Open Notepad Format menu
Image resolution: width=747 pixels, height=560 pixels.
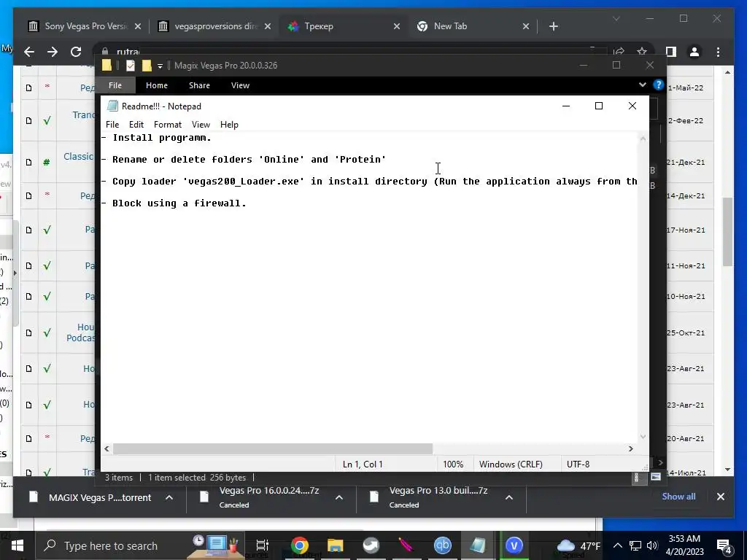pyautogui.click(x=168, y=124)
